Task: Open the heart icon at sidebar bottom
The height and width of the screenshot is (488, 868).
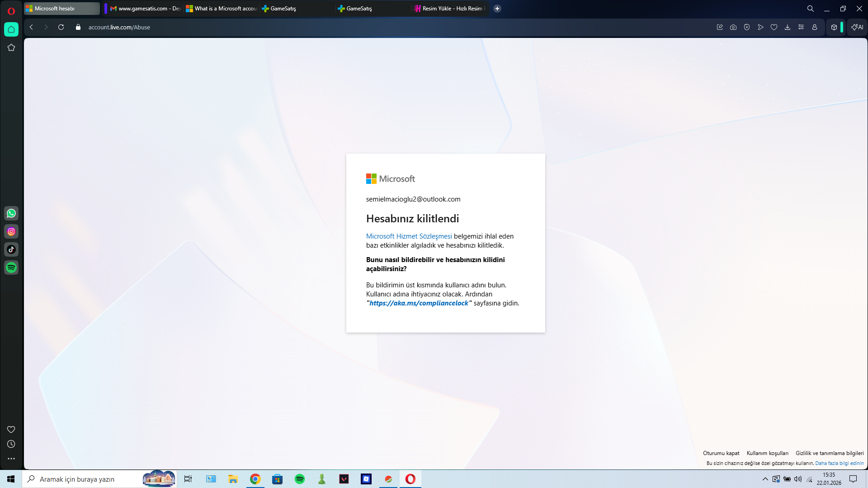Action: click(x=11, y=429)
